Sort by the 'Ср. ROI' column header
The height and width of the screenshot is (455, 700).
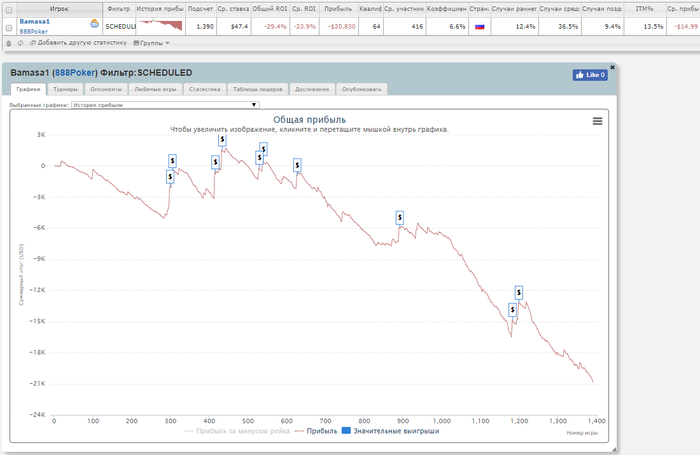304,9
